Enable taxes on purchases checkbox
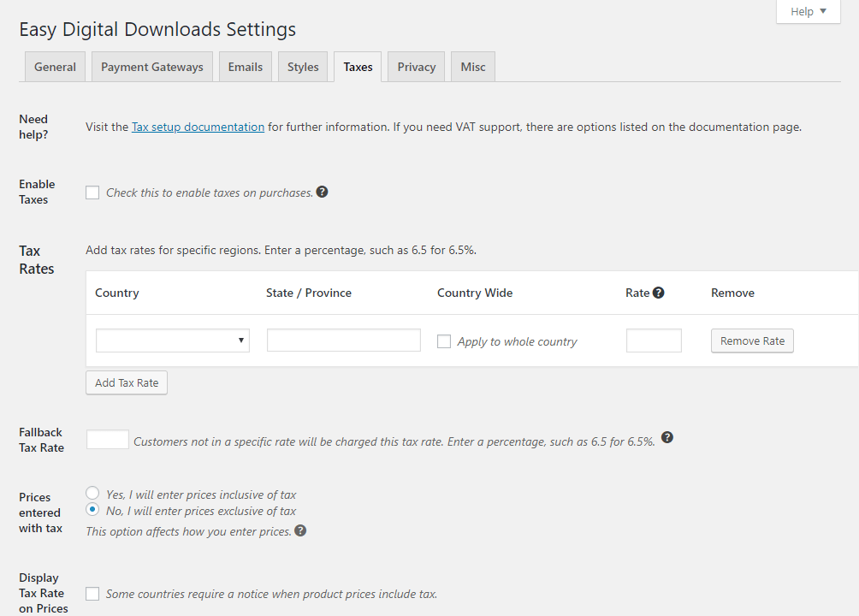The image size is (859, 616). tap(92, 192)
